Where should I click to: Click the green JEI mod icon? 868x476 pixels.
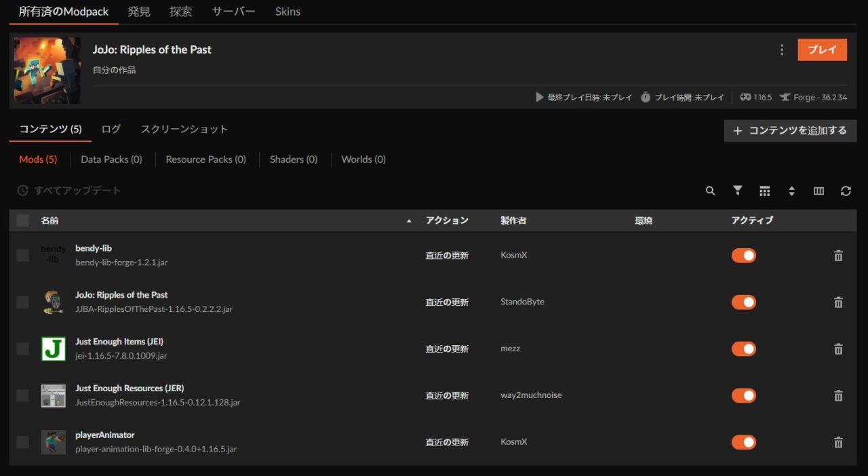(x=54, y=349)
